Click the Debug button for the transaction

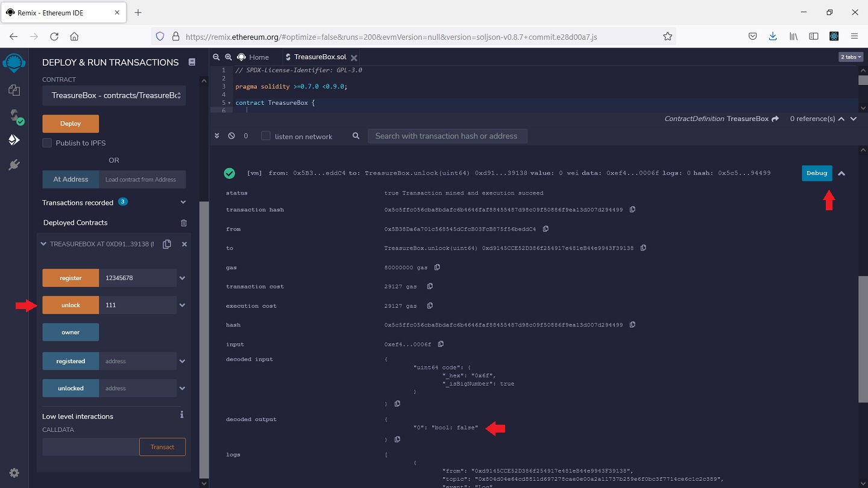click(x=816, y=173)
